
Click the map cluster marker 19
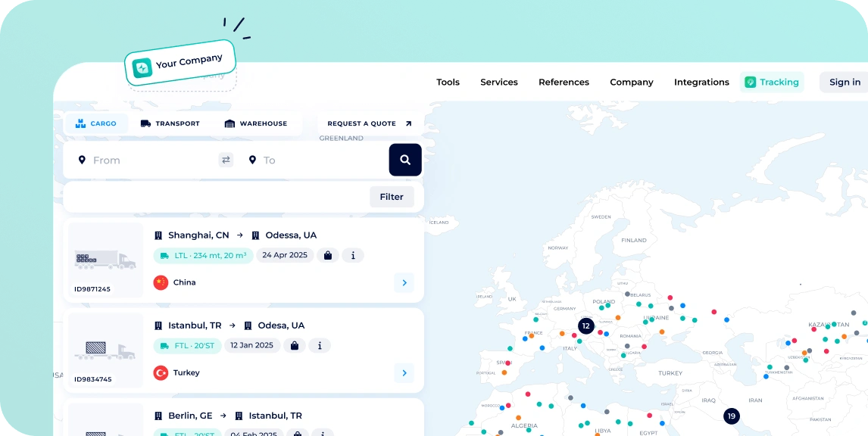pos(731,416)
